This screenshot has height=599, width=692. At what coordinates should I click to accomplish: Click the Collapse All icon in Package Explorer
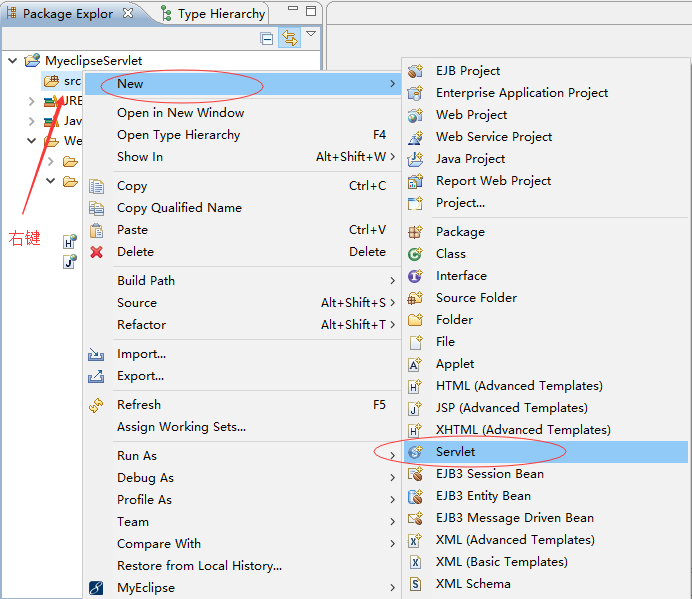267,38
